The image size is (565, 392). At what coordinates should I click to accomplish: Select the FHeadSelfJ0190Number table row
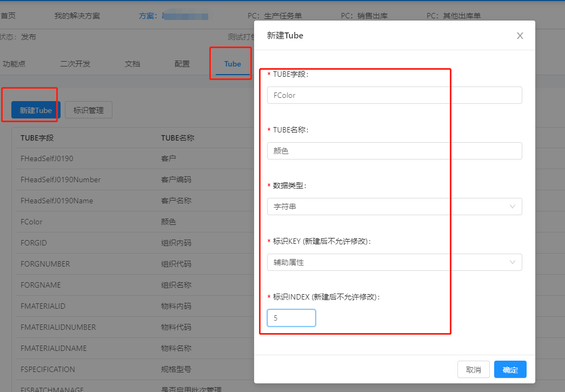tap(135, 180)
